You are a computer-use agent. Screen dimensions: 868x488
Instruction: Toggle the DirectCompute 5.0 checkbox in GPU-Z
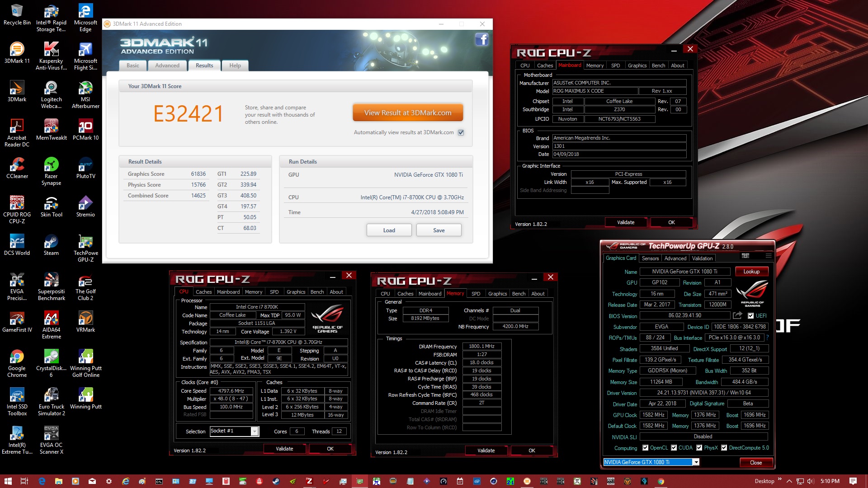(724, 448)
